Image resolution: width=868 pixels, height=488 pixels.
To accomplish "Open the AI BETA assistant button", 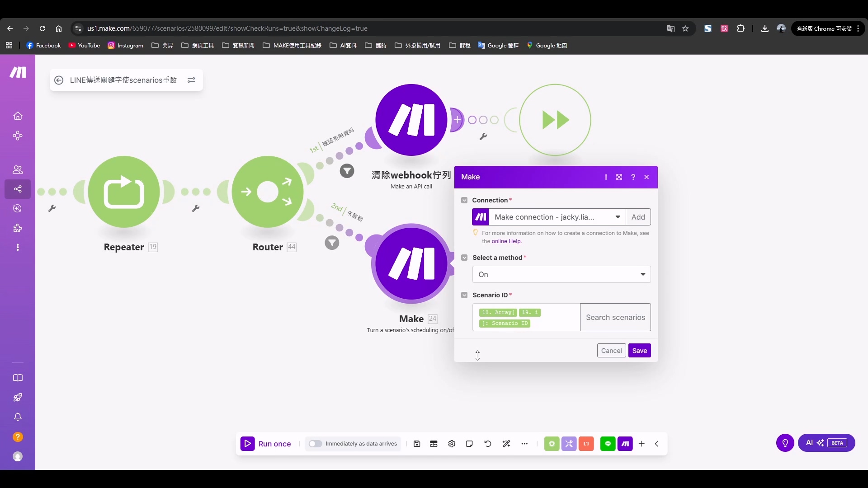I will pos(826,443).
